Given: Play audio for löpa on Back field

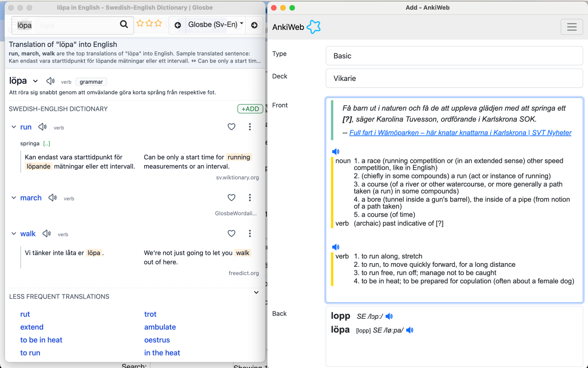Looking at the screenshot, I should (410, 330).
